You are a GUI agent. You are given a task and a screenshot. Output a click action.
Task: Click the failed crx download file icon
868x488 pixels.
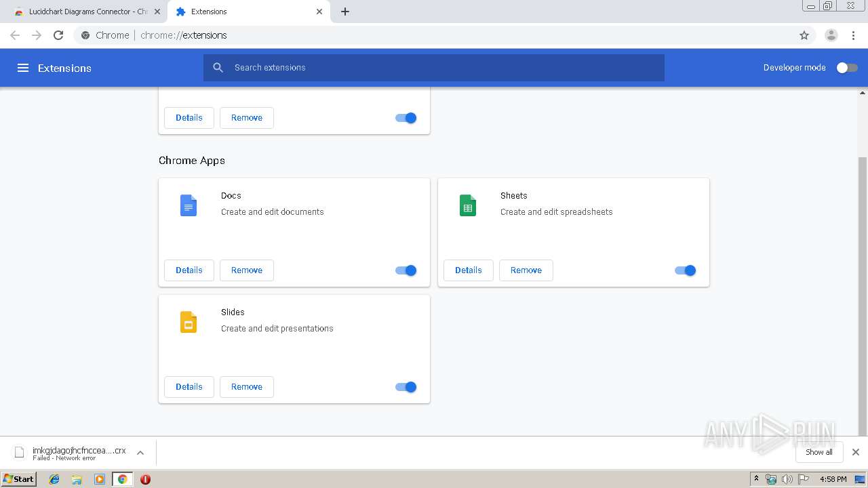20,452
